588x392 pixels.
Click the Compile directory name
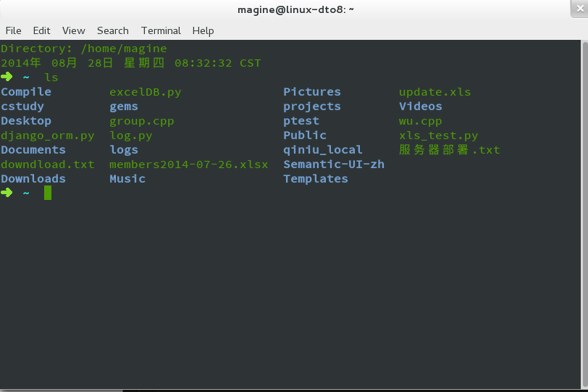point(26,92)
